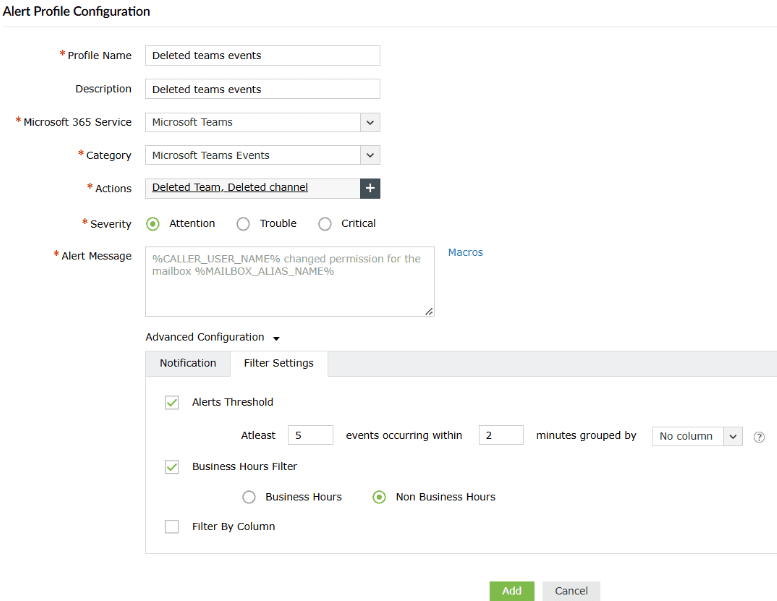Open the Category dropdown
777x601 pixels.
click(x=370, y=155)
